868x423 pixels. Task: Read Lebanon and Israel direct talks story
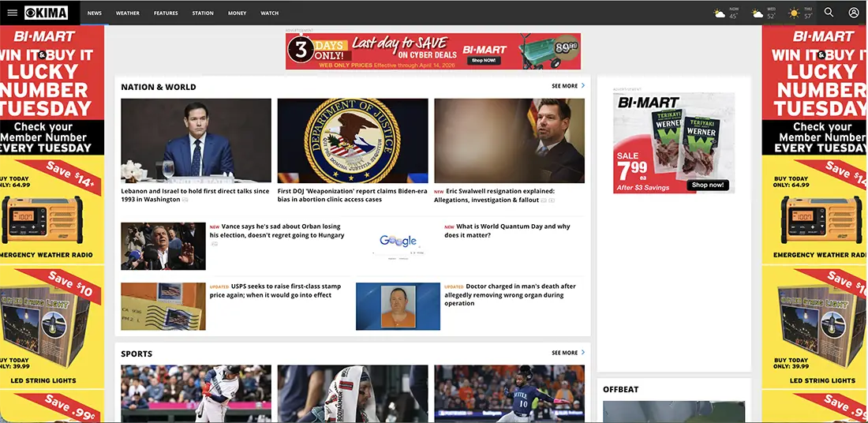[195, 196]
